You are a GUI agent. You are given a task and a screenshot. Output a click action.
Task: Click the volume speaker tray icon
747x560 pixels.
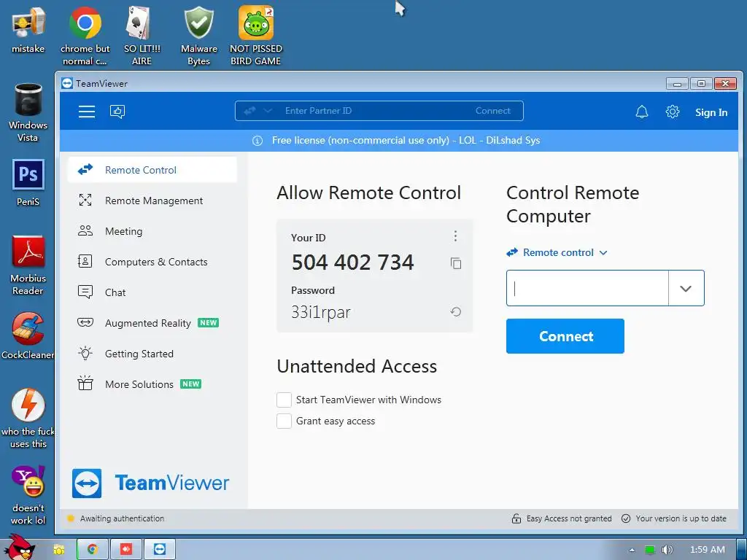(x=667, y=550)
